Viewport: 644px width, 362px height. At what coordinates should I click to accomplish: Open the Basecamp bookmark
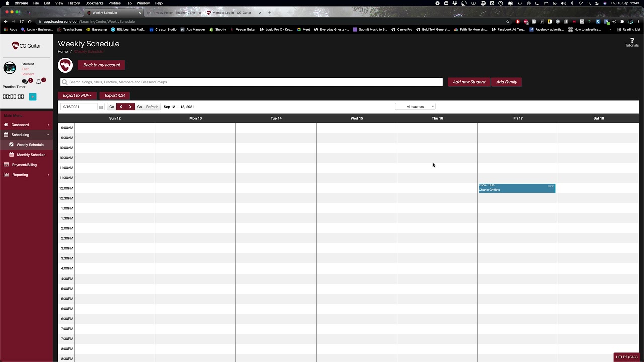[96, 30]
